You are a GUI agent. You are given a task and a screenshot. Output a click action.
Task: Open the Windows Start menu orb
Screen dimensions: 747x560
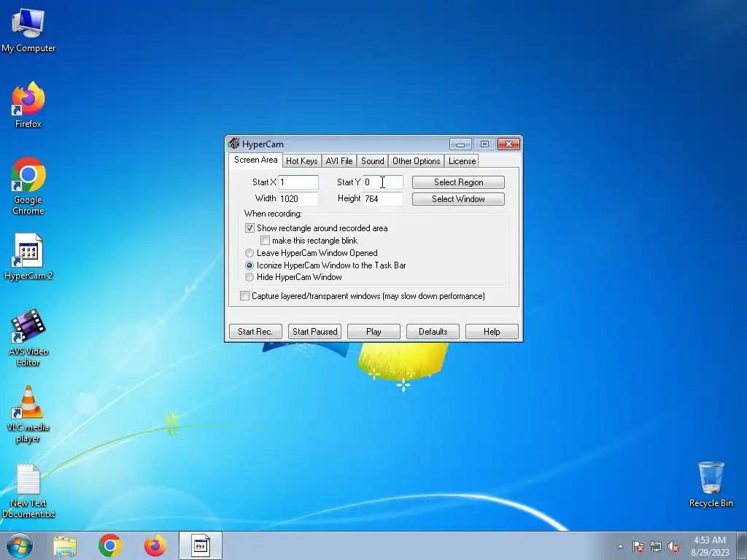pyautogui.click(x=20, y=545)
